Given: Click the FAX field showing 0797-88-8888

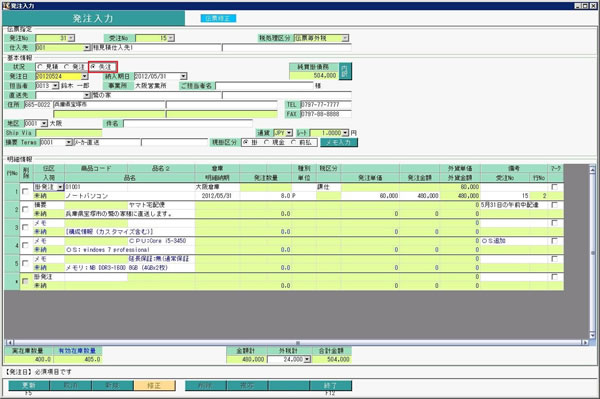Looking at the screenshot, I should pos(326,114).
